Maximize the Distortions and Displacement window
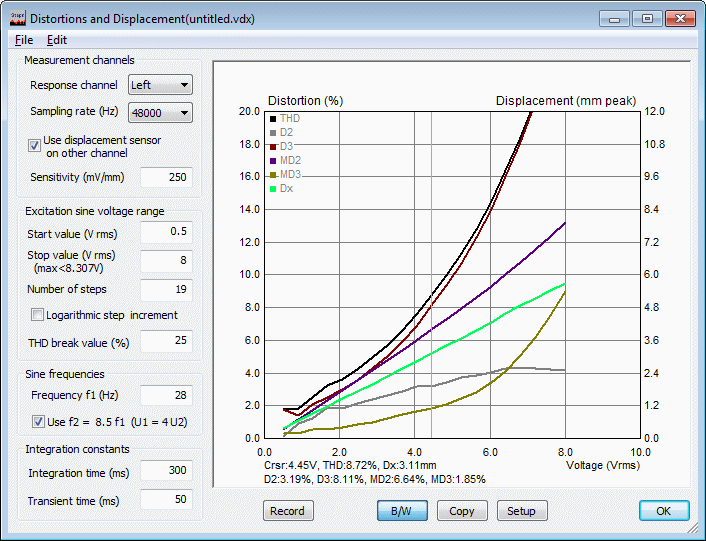Screen dimensions: 706x541 tap(648, 18)
